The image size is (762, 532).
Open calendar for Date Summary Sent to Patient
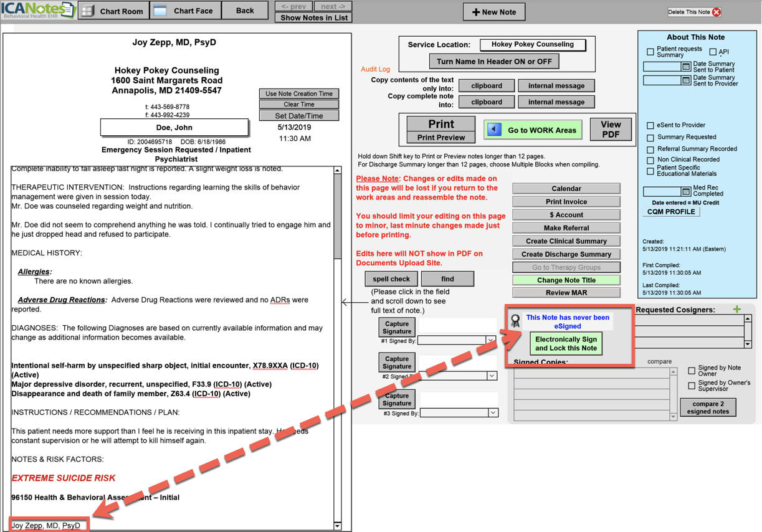(x=685, y=67)
